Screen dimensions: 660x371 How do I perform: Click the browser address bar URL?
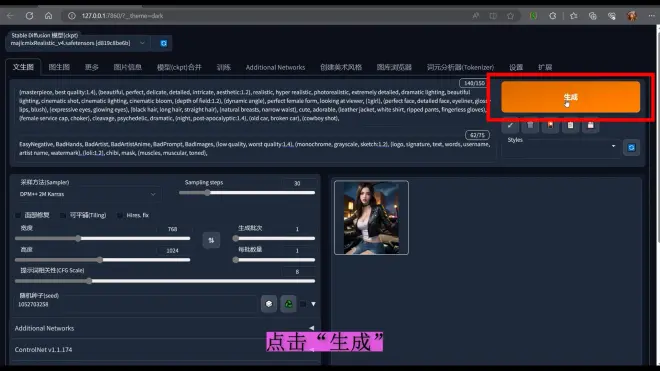122,16
